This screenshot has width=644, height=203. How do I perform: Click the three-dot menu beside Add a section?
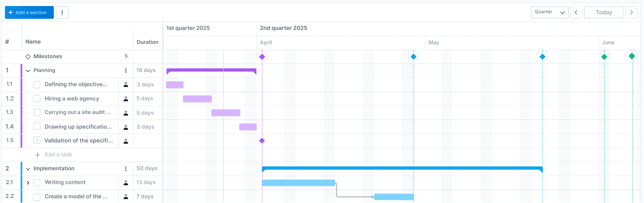62,12
